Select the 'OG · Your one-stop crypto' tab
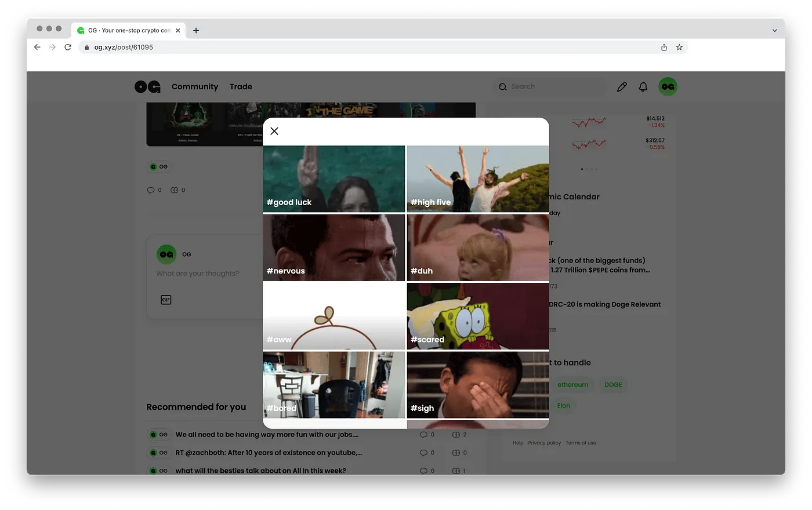Screen dimensions: 812x510 pos(129,31)
